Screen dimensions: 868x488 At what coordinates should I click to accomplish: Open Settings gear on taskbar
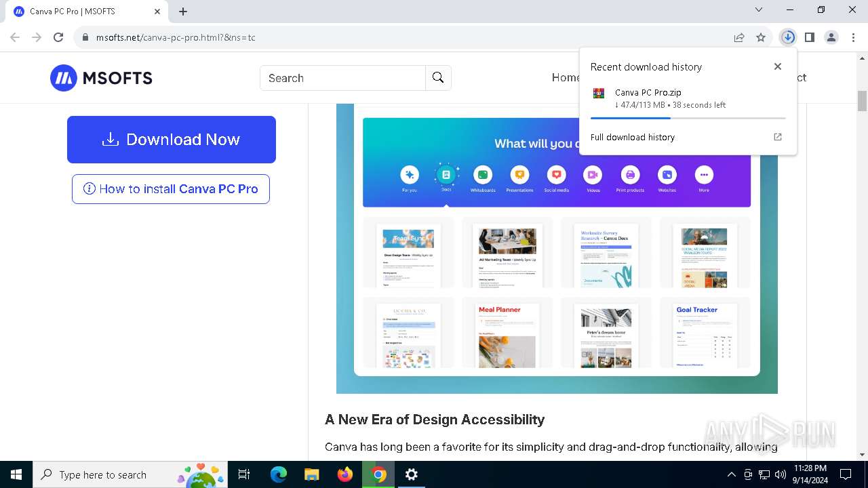[412, 474]
